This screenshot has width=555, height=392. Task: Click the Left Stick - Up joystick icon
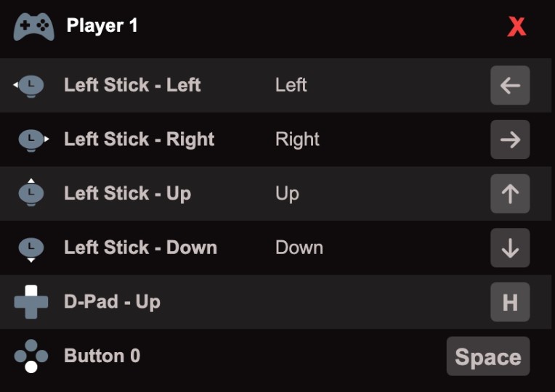point(31,192)
